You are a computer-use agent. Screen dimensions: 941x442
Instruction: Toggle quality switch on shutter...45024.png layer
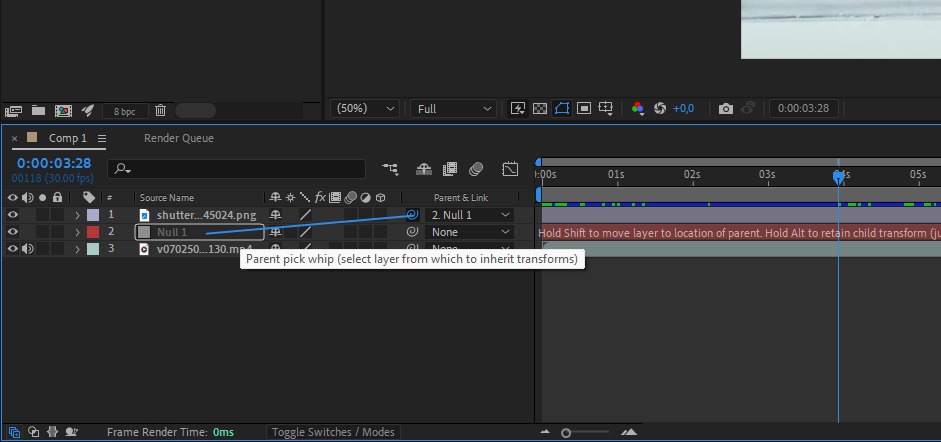(x=305, y=215)
